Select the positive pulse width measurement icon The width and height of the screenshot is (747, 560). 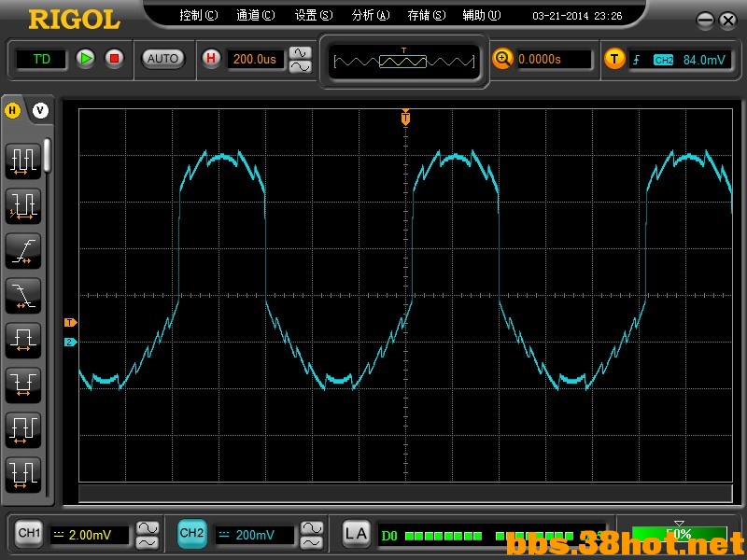click(x=22, y=340)
